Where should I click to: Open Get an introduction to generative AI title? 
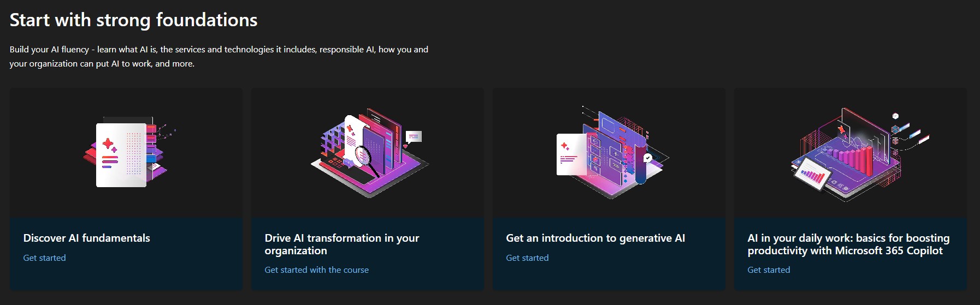pyautogui.click(x=595, y=238)
